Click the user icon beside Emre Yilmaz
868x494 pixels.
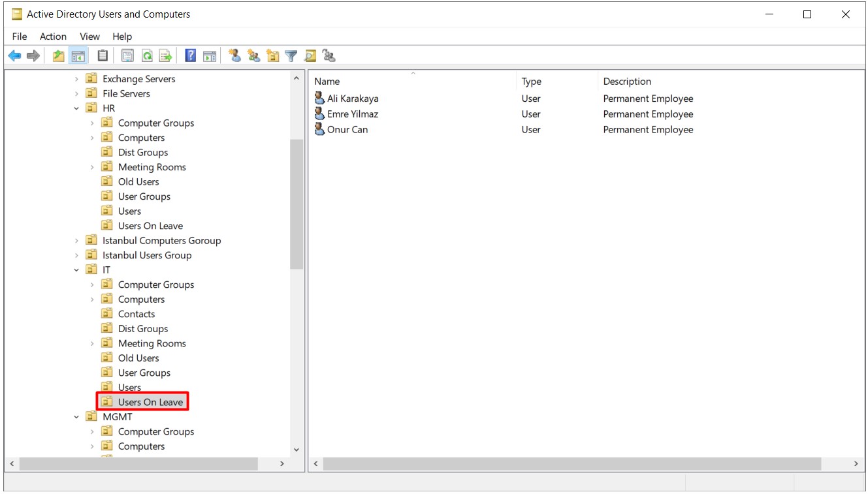pos(319,114)
